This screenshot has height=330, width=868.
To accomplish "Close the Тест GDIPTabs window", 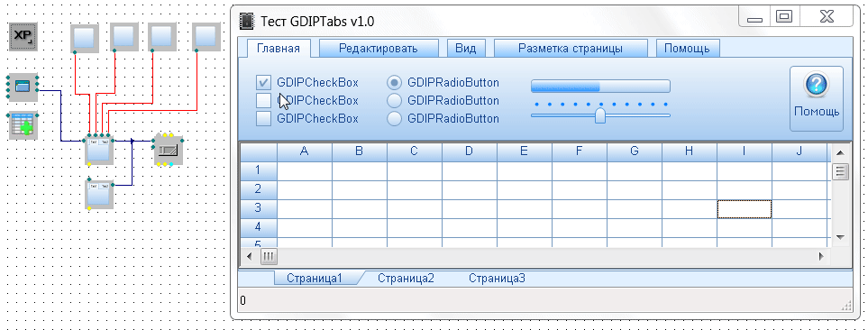I will (x=826, y=17).
